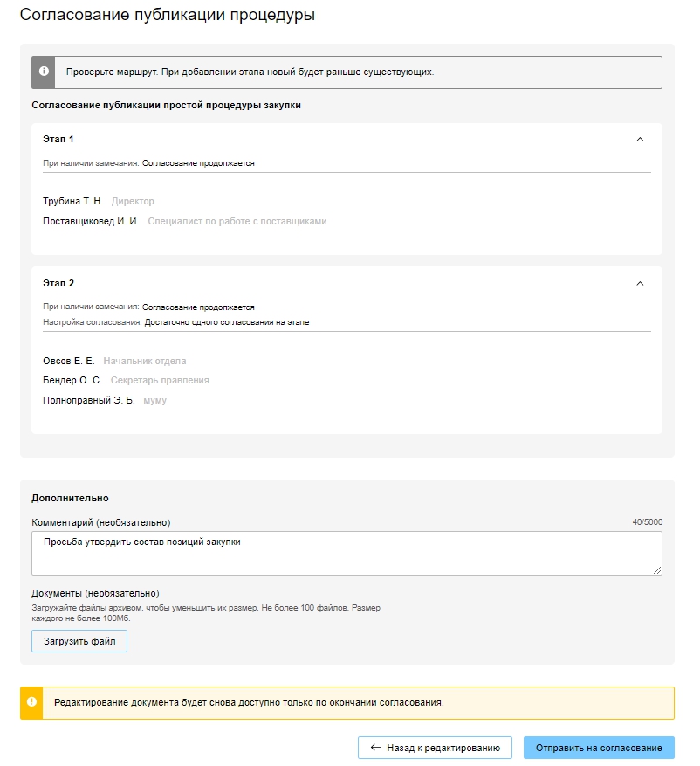Collapse Этап 2 using its chevron
The image size is (700, 766).
(x=640, y=284)
